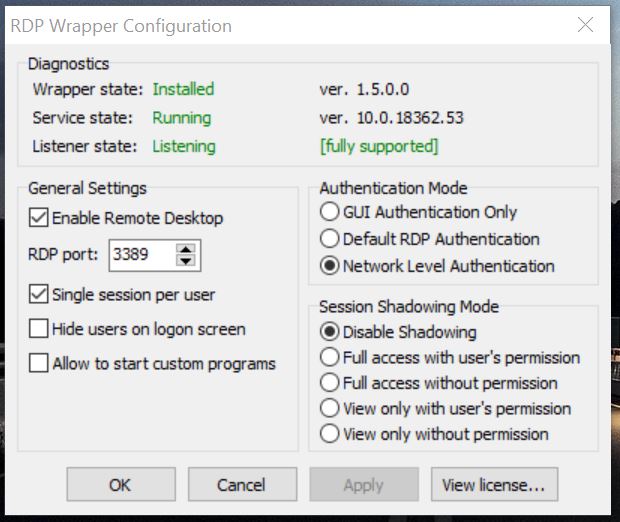
Task: Click the Listener state: label
Action: click(x=85, y=146)
